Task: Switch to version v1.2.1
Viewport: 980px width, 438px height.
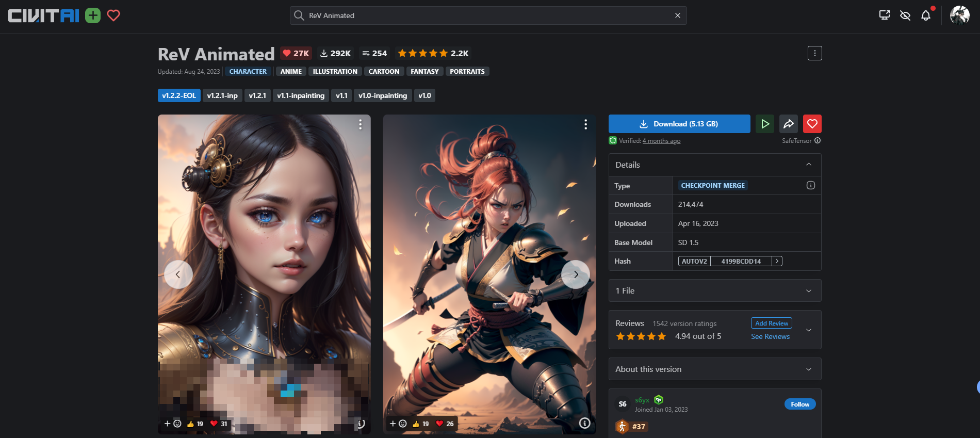Action: pos(257,95)
